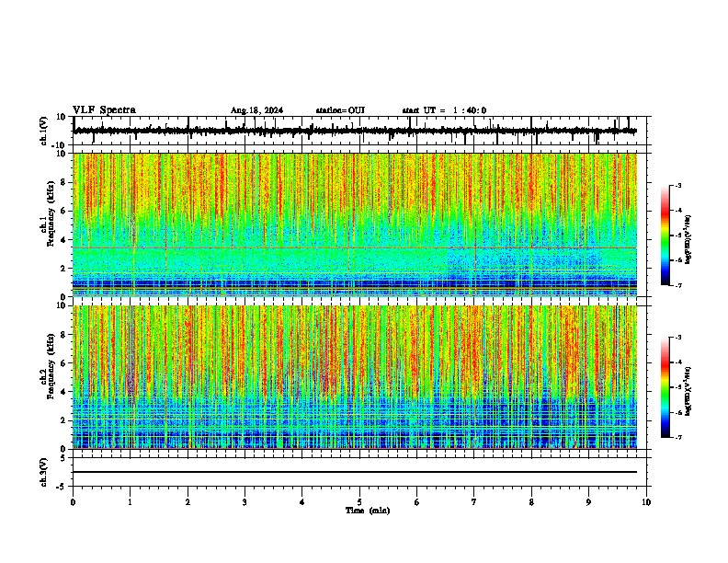The height and width of the screenshot is (563, 728).
Task: Click the "ch.1(V)" y-axis label
Action: click(44, 131)
